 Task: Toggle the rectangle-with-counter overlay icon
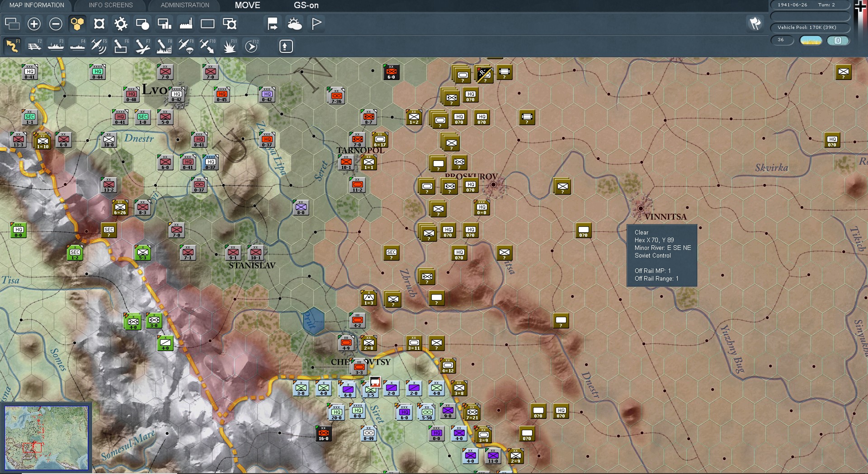tap(229, 23)
